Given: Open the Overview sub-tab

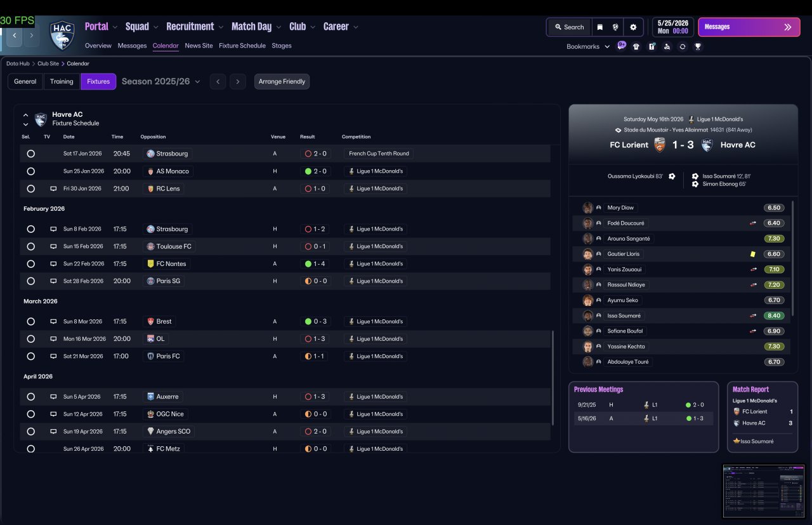Looking at the screenshot, I should pyautogui.click(x=98, y=46).
